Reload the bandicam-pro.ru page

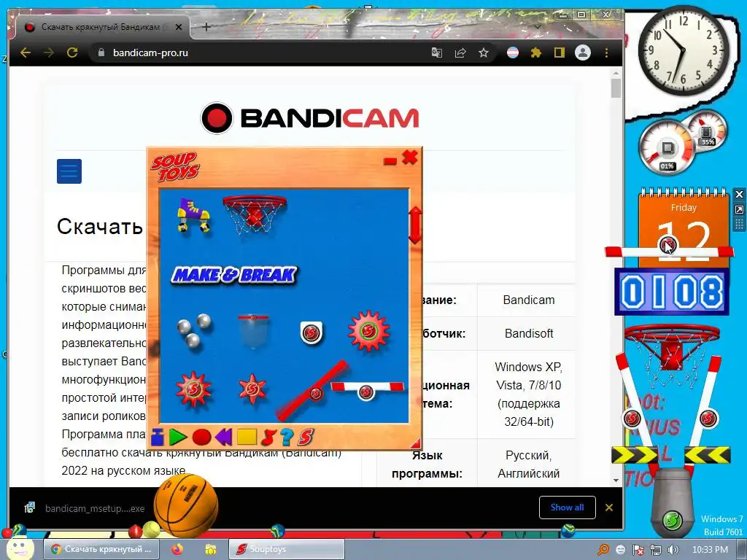(x=72, y=52)
